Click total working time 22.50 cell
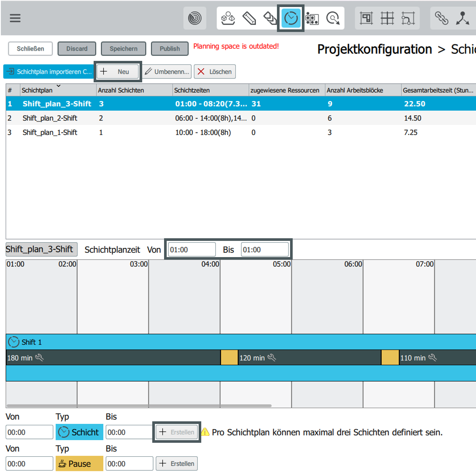Viewport: 476px width, 473px height. click(438, 104)
